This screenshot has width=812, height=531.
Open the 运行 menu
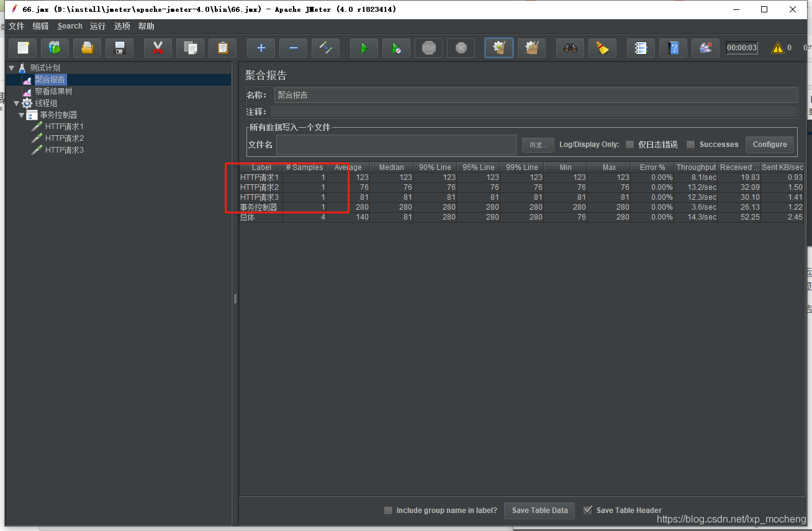click(x=97, y=26)
